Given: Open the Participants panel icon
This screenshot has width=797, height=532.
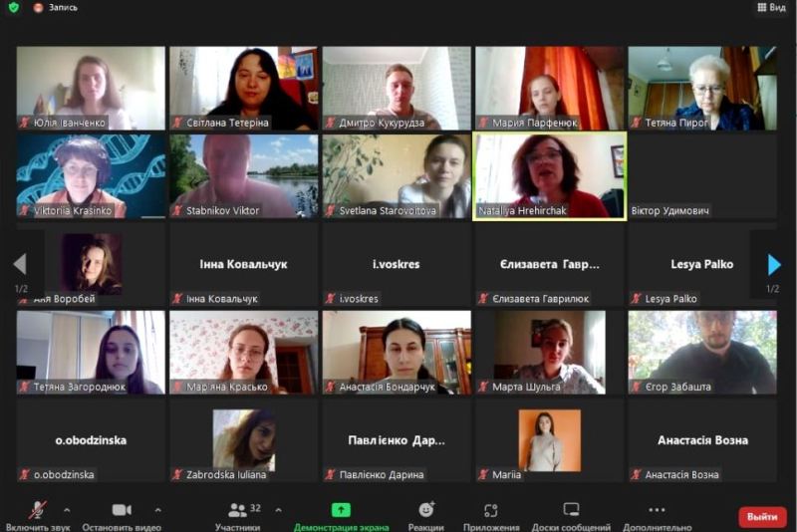Looking at the screenshot, I should point(237,510).
